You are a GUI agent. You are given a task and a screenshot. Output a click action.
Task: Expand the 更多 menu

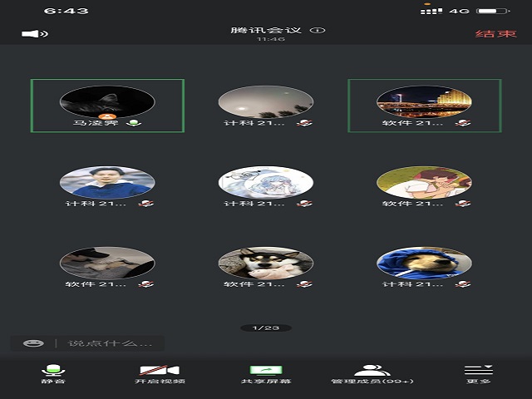pyautogui.click(x=478, y=373)
